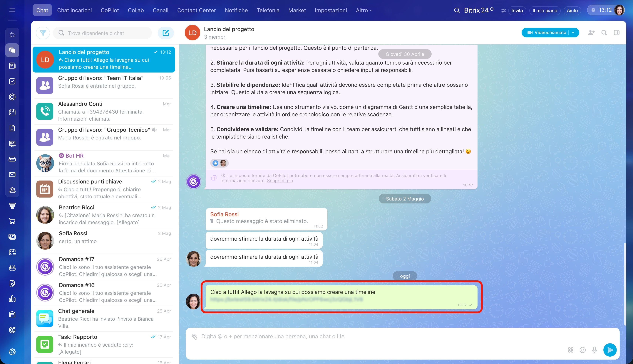Search within the current chat
Screen dimensions: 633x364
(x=604, y=33)
